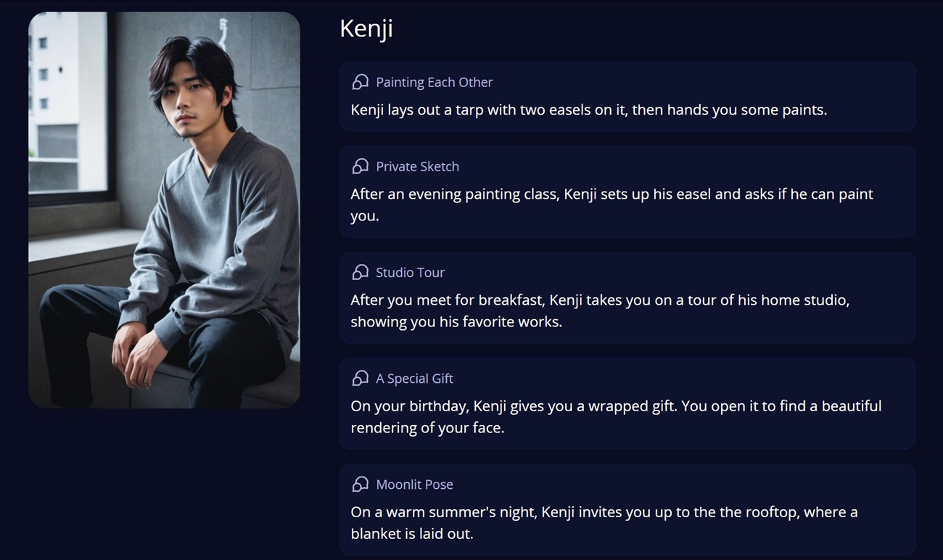Image resolution: width=943 pixels, height=560 pixels.
Task: Click the chat icon beside Painting Each Other
Action: [360, 82]
